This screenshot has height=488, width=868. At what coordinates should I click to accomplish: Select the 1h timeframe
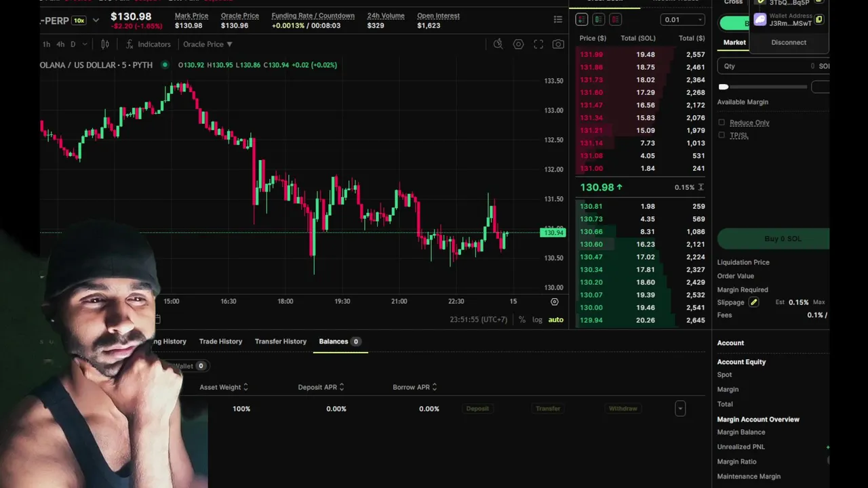point(46,44)
